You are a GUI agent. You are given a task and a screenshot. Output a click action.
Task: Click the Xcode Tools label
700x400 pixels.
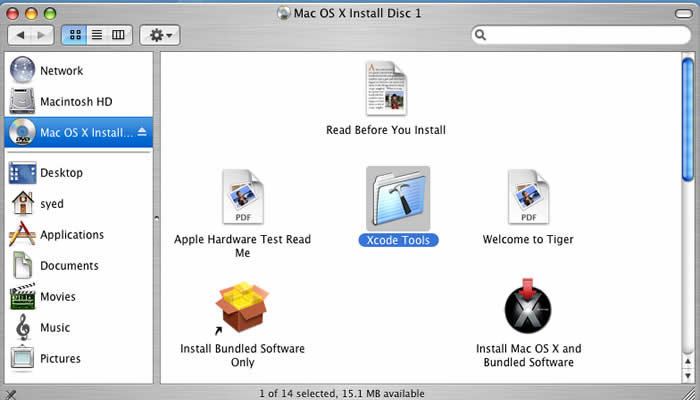pyautogui.click(x=398, y=240)
